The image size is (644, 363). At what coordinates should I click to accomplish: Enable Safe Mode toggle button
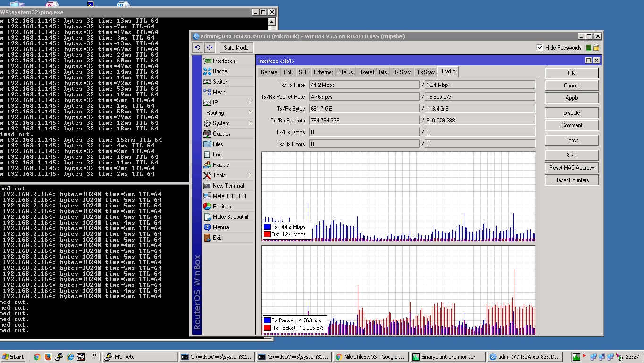pyautogui.click(x=236, y=47)
